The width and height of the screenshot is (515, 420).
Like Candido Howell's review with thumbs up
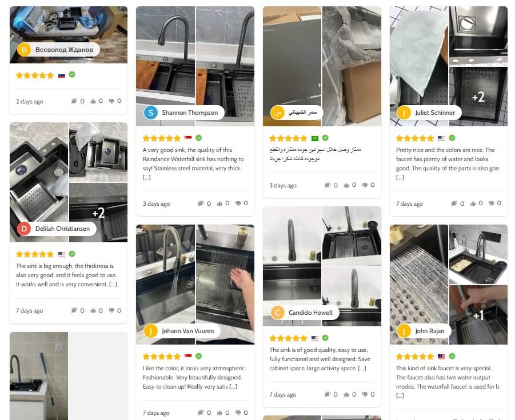(346, 394)
